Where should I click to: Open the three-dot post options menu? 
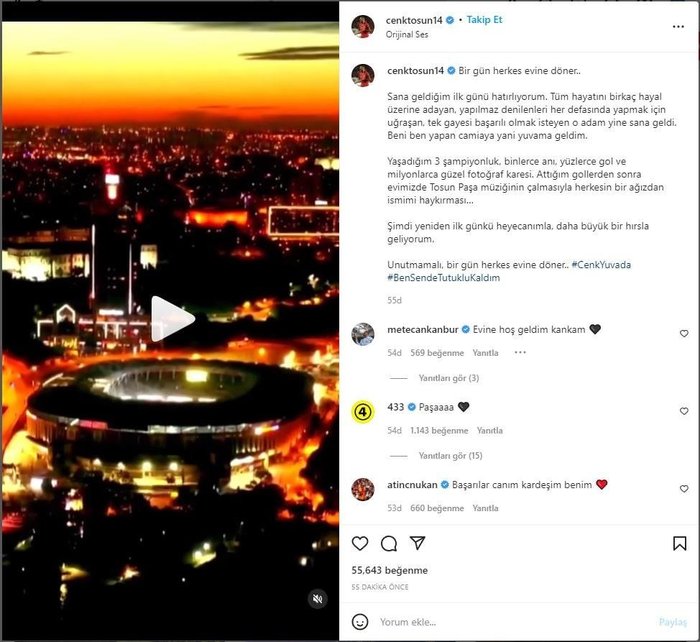678,27
